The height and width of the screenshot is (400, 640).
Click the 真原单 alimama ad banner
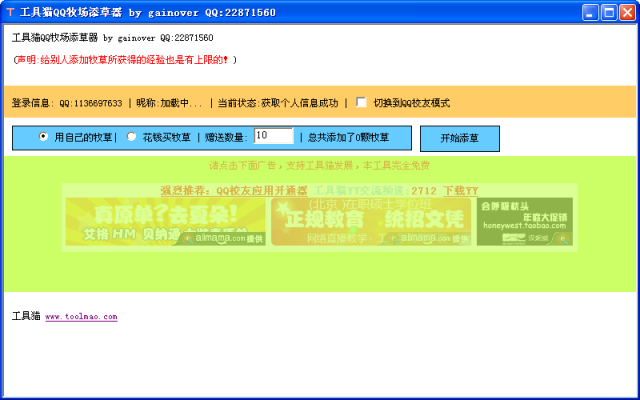[x=166, y=222]
